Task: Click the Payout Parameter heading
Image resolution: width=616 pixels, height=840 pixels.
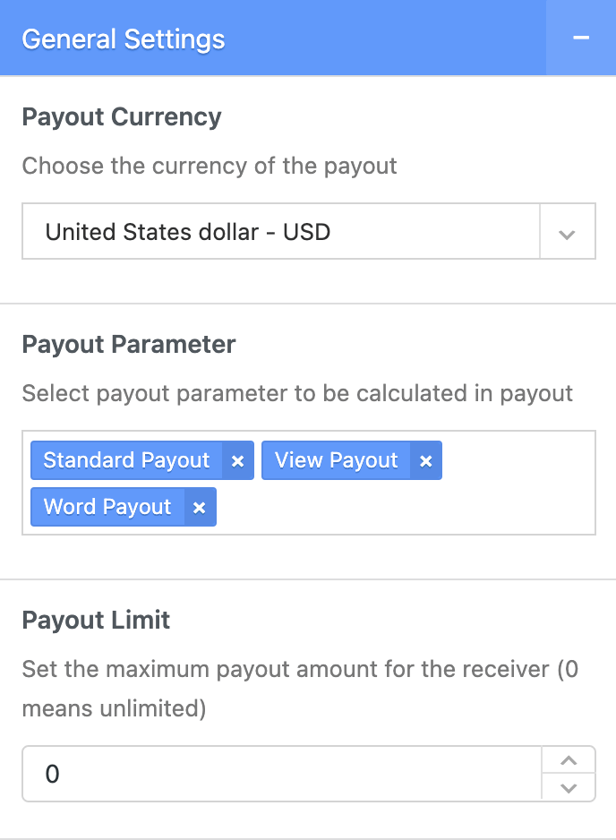Action: 129,345
